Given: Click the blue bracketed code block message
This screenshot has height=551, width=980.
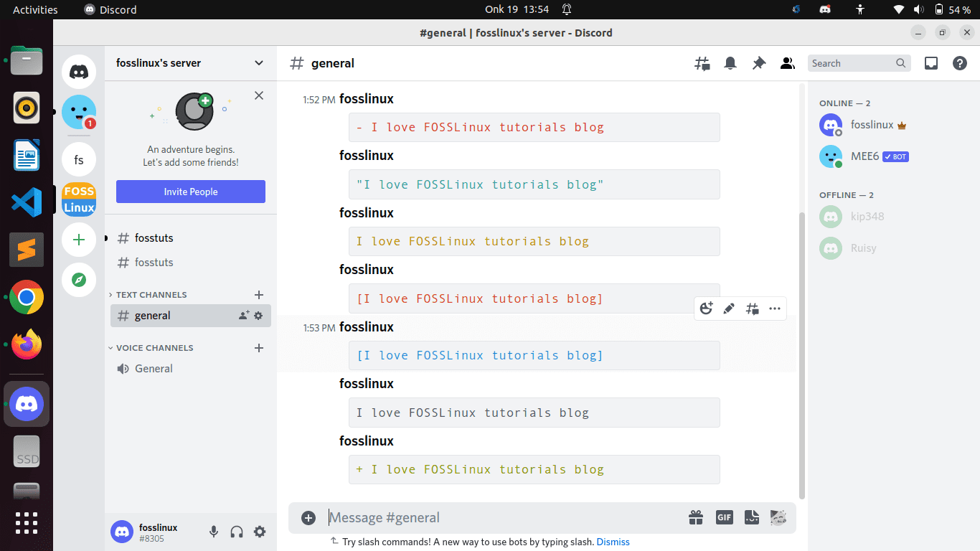Looking at the screenshot, I should coord(534,355).
